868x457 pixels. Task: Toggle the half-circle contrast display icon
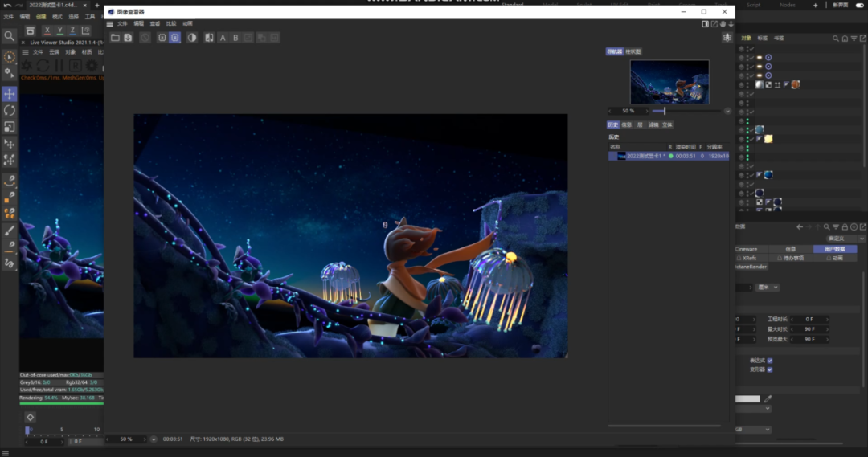pos(192,38)
